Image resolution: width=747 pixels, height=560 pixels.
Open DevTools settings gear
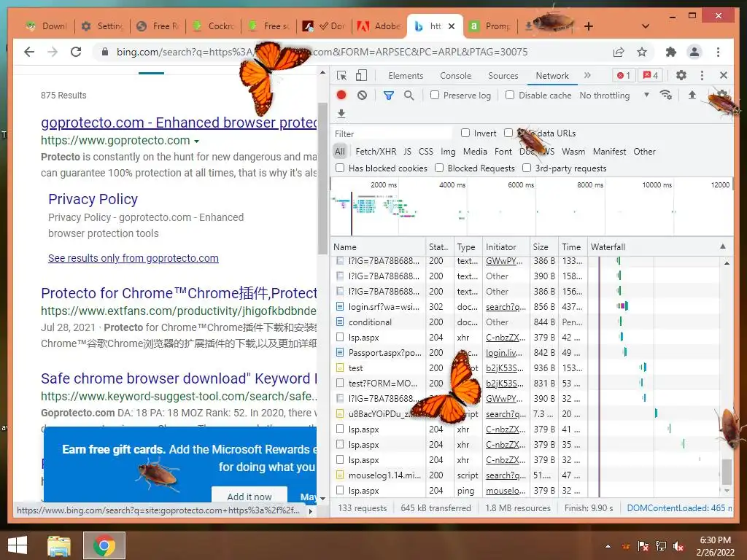(681, 75)
